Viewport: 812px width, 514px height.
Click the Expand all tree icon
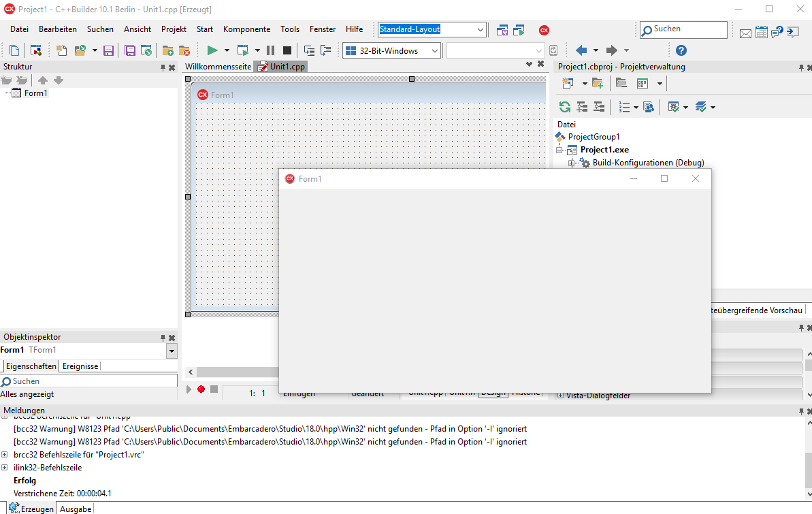(x=582, y=107)
